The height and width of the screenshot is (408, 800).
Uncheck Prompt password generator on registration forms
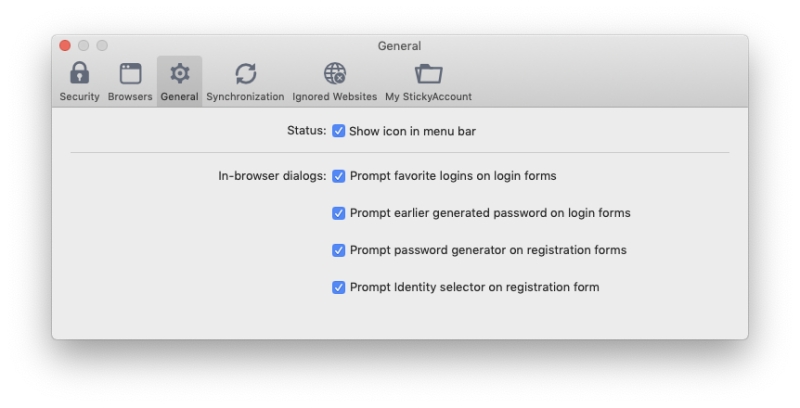click(338, 250)
